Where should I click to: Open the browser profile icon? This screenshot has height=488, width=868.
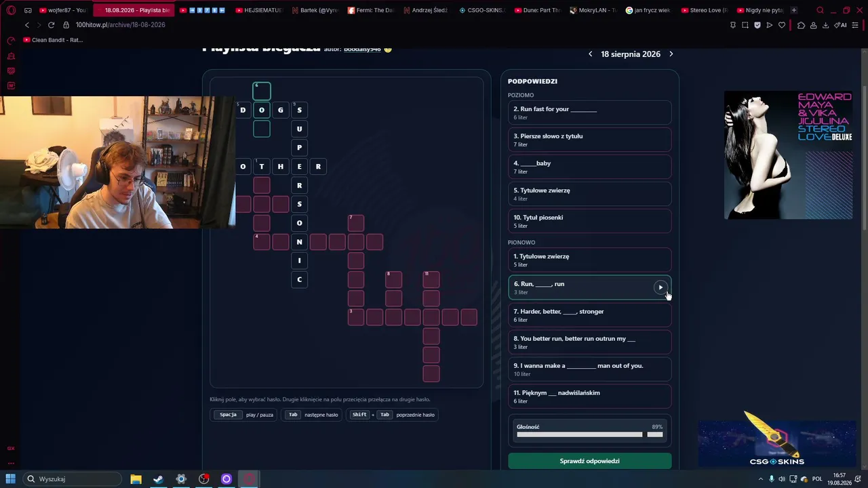(813, 25)
